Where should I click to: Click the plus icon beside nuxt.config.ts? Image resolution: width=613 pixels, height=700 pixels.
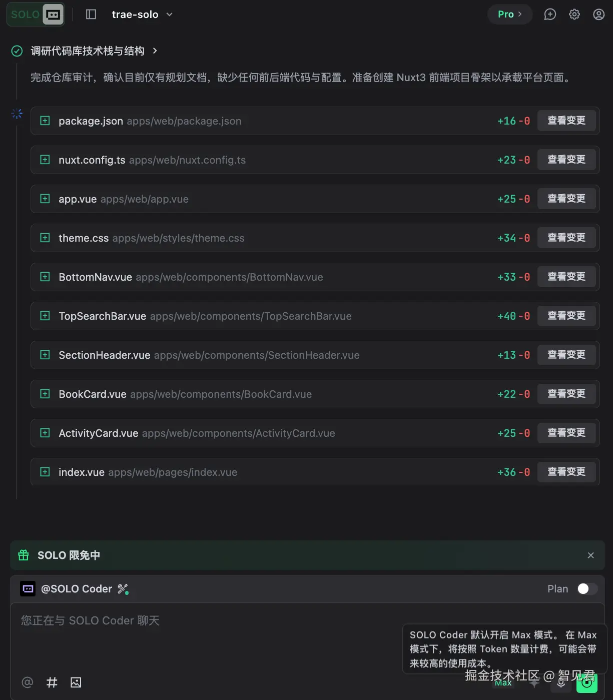[x=45, y=160]
